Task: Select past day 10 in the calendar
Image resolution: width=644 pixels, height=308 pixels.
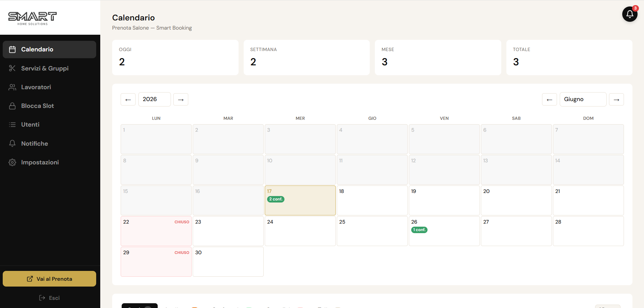Action: click(x=300, y=170)
